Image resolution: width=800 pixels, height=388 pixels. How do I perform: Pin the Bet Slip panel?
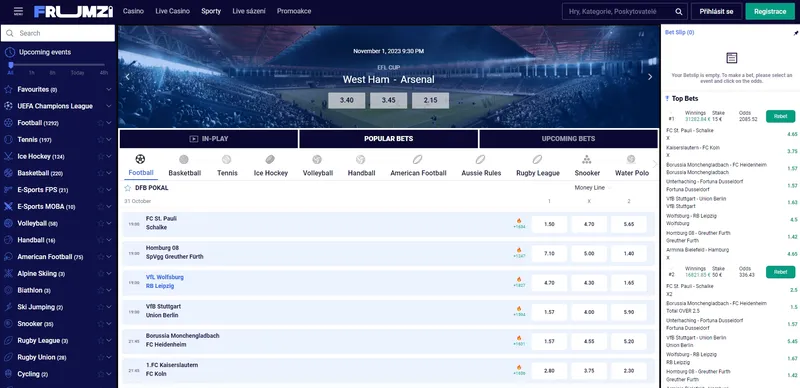point(795,33)
